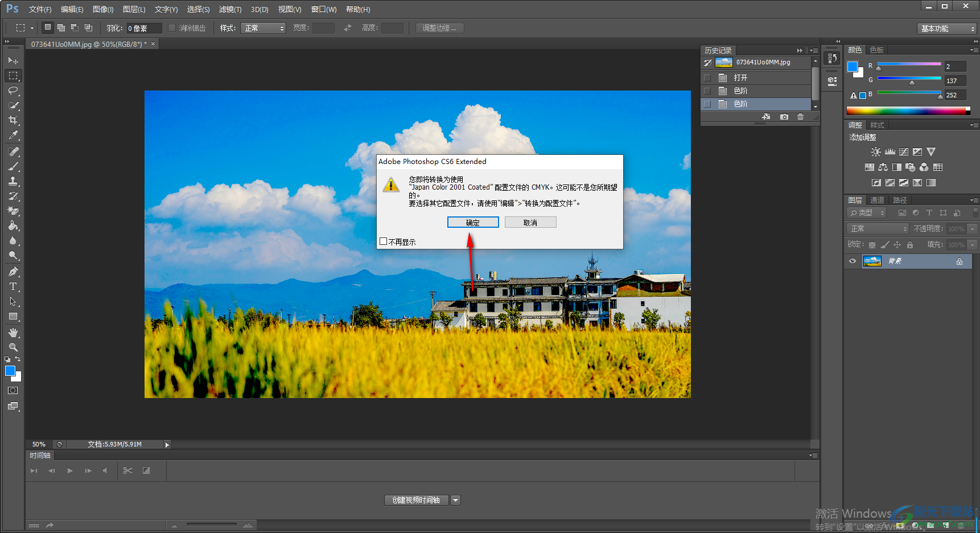980x533 pixels.
Task: Cancel the dialog with 取消
Action: click(530, 222)
